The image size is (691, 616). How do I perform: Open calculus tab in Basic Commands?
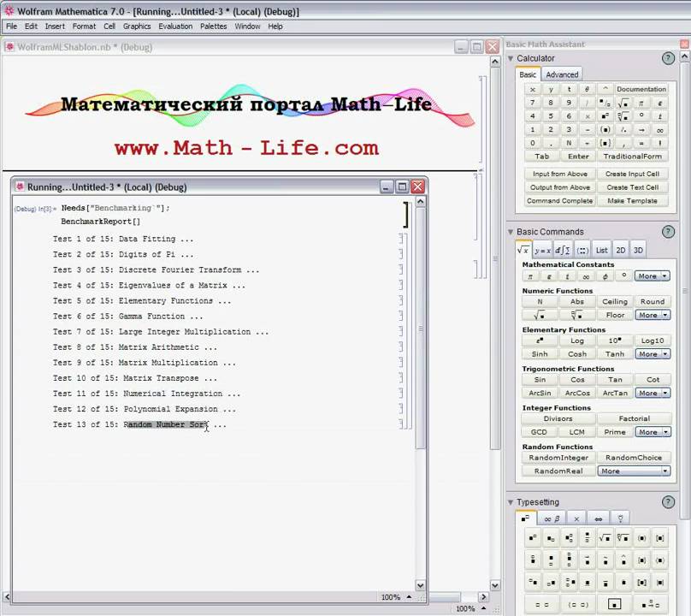pos(563,251)
